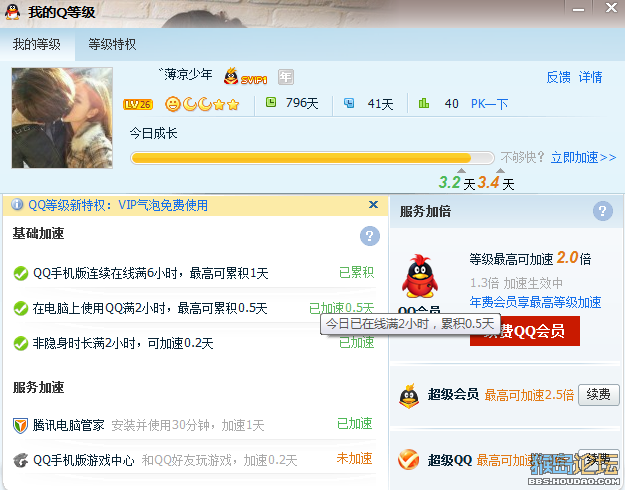This screenshot has width=625, height=490.
Task: Click 续费 button for 超级会员
Action: 599,395
